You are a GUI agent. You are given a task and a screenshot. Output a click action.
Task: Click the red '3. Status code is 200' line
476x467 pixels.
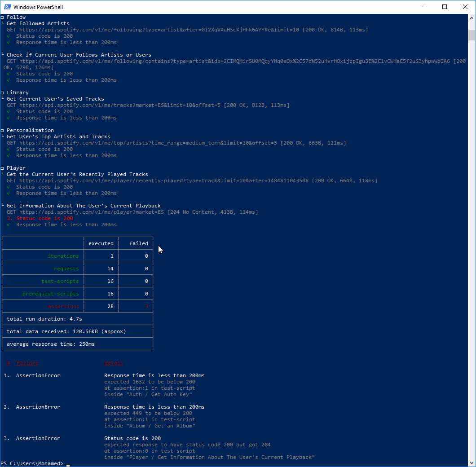(x=40, y=218)
